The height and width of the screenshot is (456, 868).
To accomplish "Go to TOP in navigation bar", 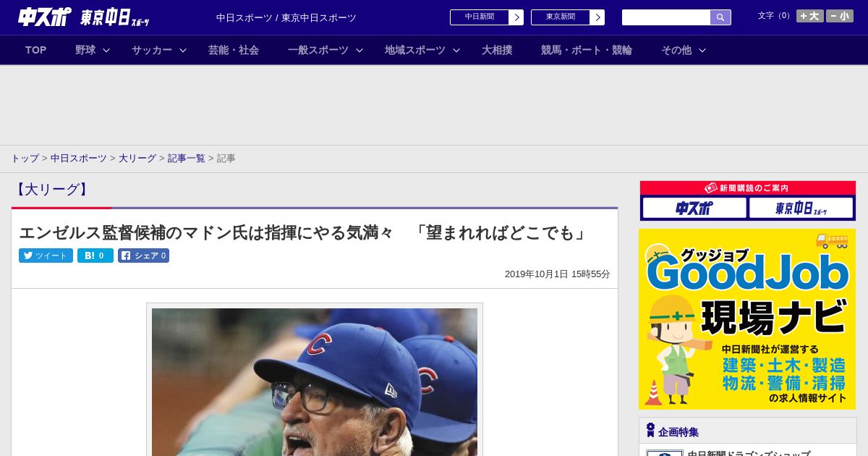I will (x=35, y=50).
